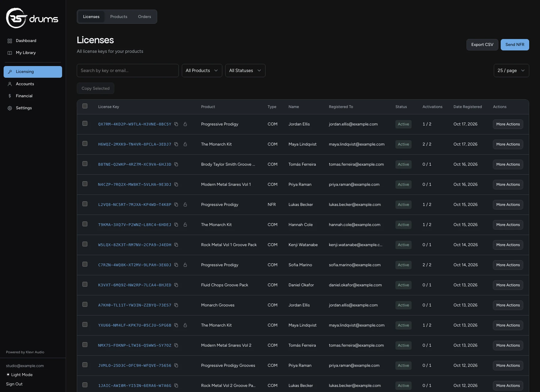Tick the checkbox for Brody Taylor Smith Groove row
The height and width of the screenshot is (392, 540).
pyautogui.click(x=85, y=164)
